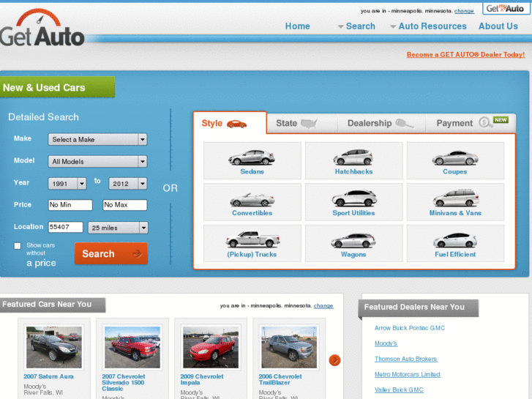The height and width of the screenshot is (399, 532).
Task: Click the 2006 Chevrolet TrailBlazer title link
Action: [280, 379]
